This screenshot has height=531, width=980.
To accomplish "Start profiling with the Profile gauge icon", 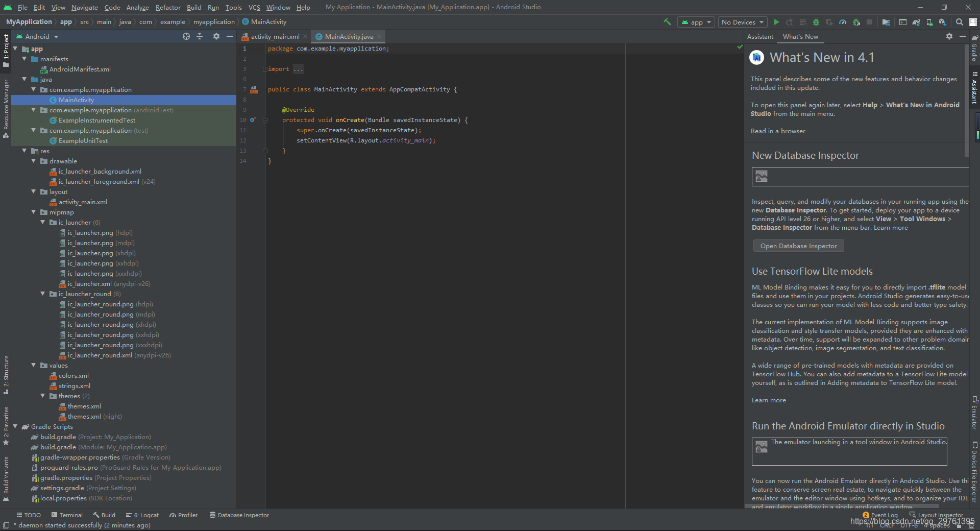I will tap(843, 22).
